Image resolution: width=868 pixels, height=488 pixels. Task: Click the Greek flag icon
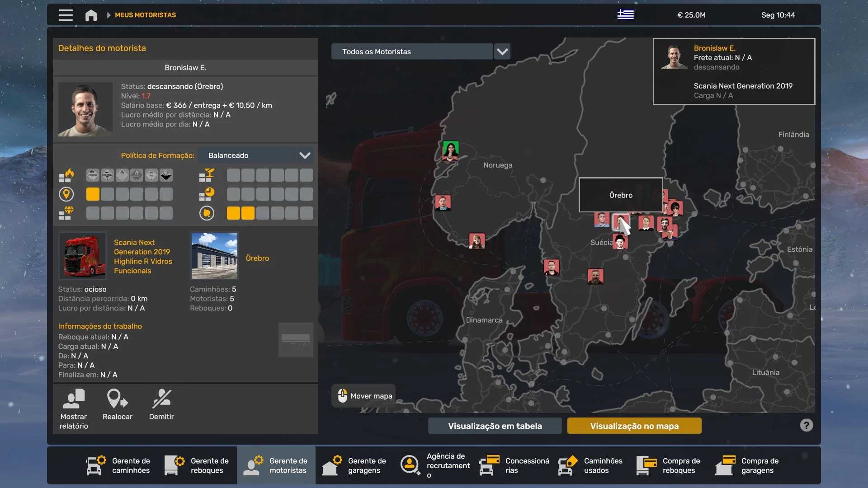[625, 14]
